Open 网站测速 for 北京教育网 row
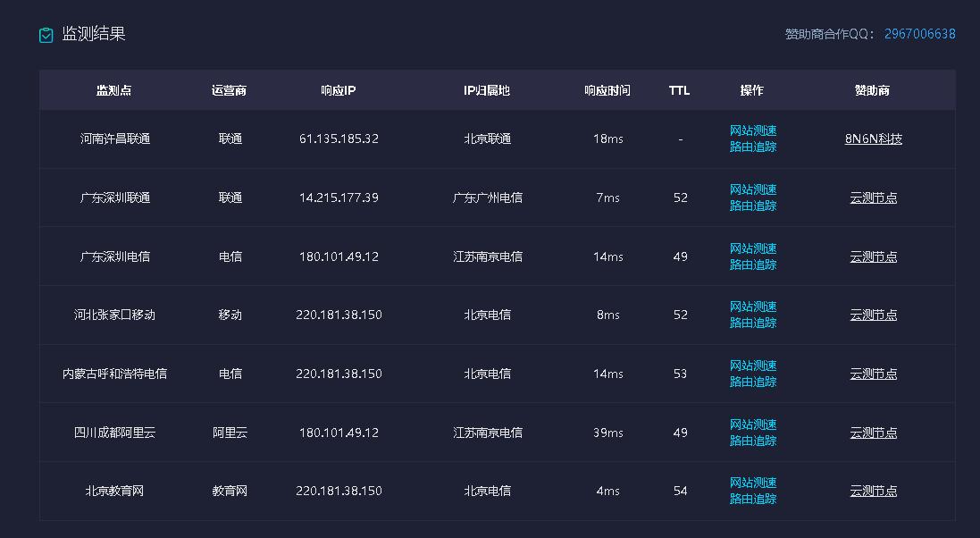Screen dimensions: 980x538 (x=753, y=483)
